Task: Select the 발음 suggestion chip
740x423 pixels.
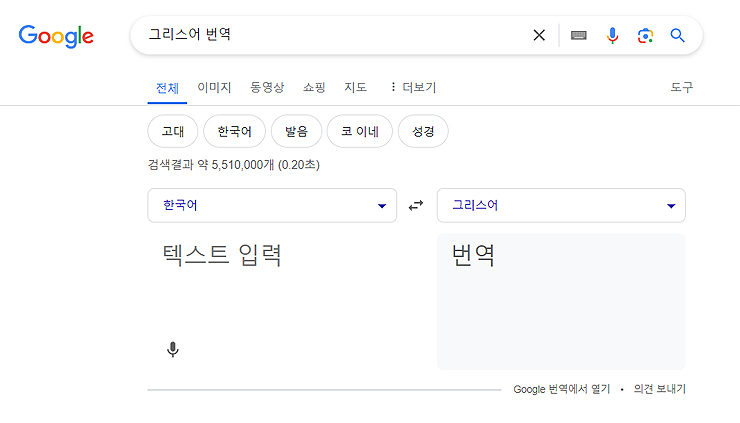Action: pyautogui.click(x=296, y=131)
